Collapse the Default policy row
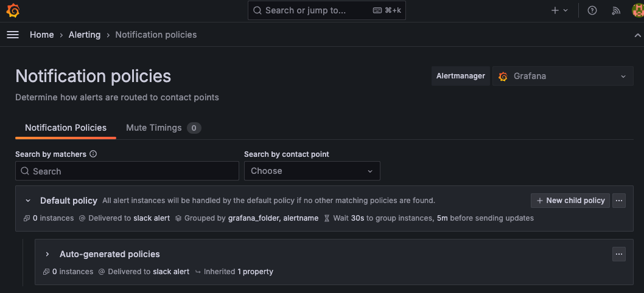This screenshot has height=293, width=644. (x=28, y=201)
